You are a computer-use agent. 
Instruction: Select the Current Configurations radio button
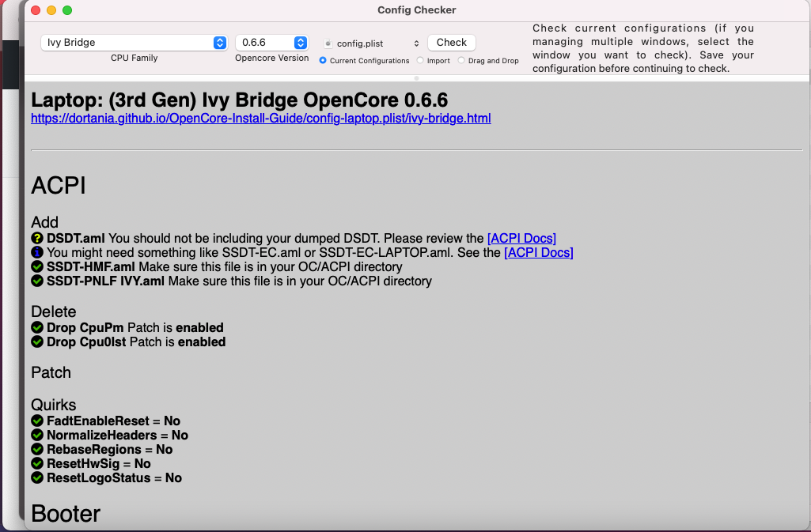click(x=323, y=60)
